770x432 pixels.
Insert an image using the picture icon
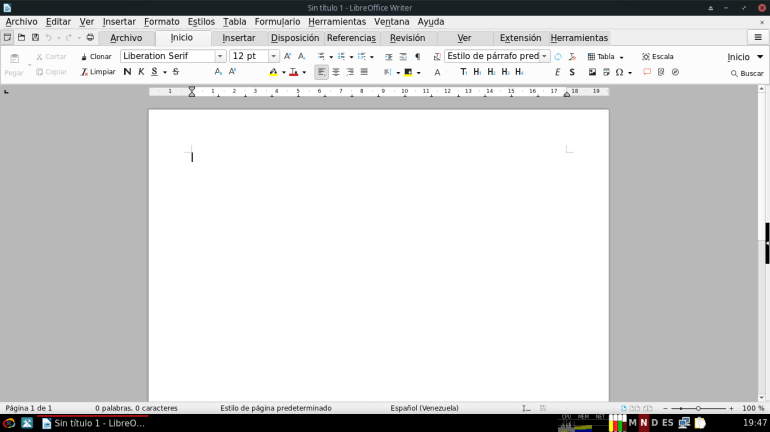point(592,72)
